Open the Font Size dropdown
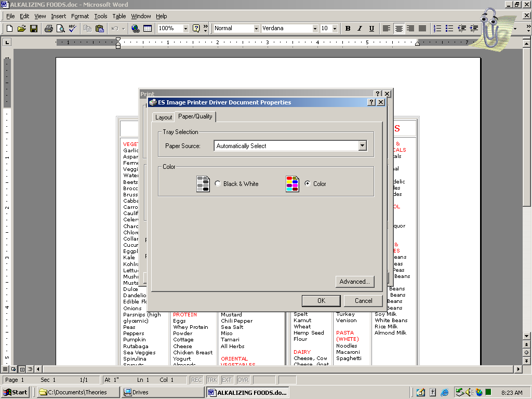The image size is (532, 399). pos(335,29)
